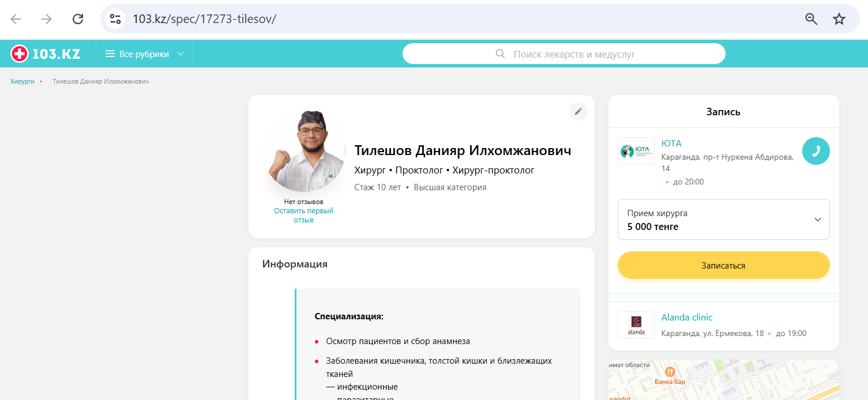868x400 pixels.
Task: Click the zoom magnifier icon in address bar
Action: click(x=811, y=19)
